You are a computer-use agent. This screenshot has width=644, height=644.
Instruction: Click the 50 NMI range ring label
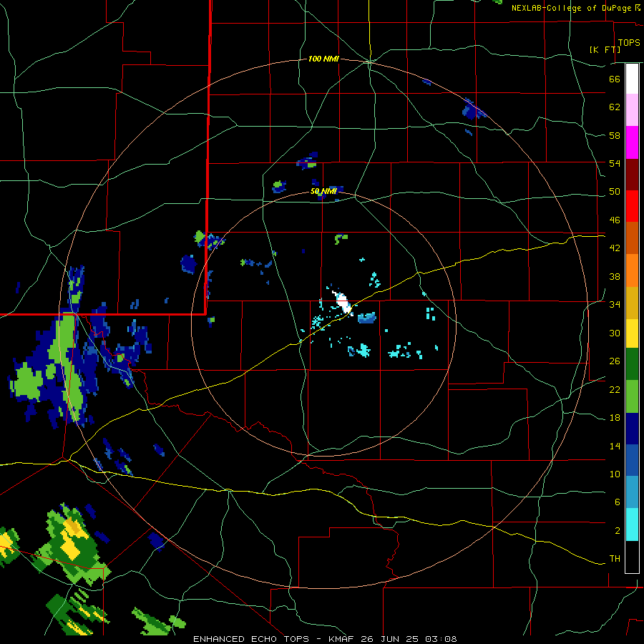[x=323, y=191]
